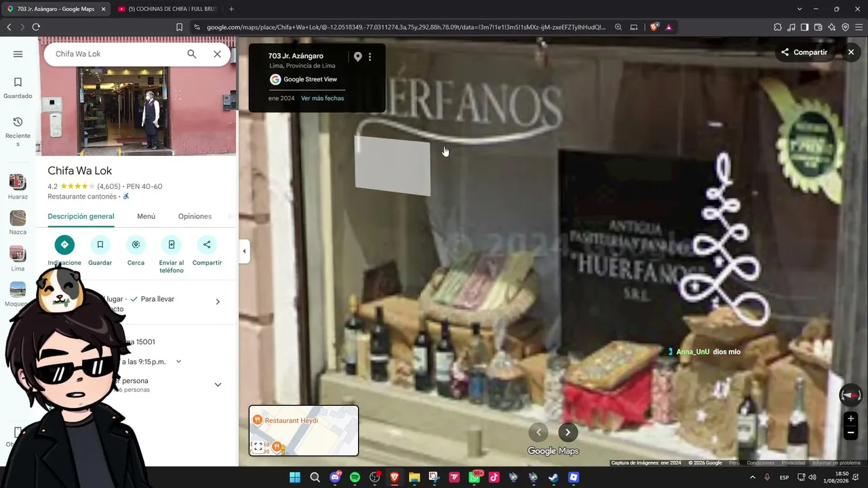868x488 pixels.
Task: Zoom out the Street View
Action: (850, 432)
